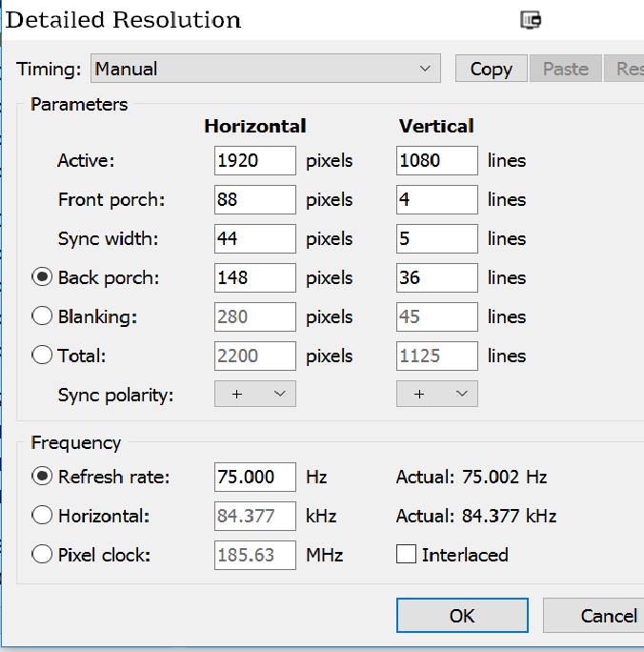Image resolution: width=644 pixels, height=652 pixels.
Task: Click the vertical Back porch field
Action: pyautogui.click(x=437, y=277)
